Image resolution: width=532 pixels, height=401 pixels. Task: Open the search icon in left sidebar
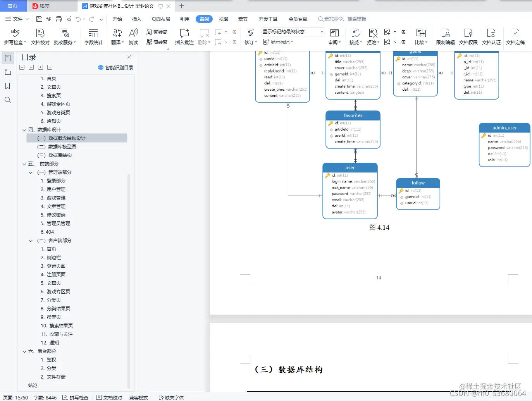tap(7, 100)
